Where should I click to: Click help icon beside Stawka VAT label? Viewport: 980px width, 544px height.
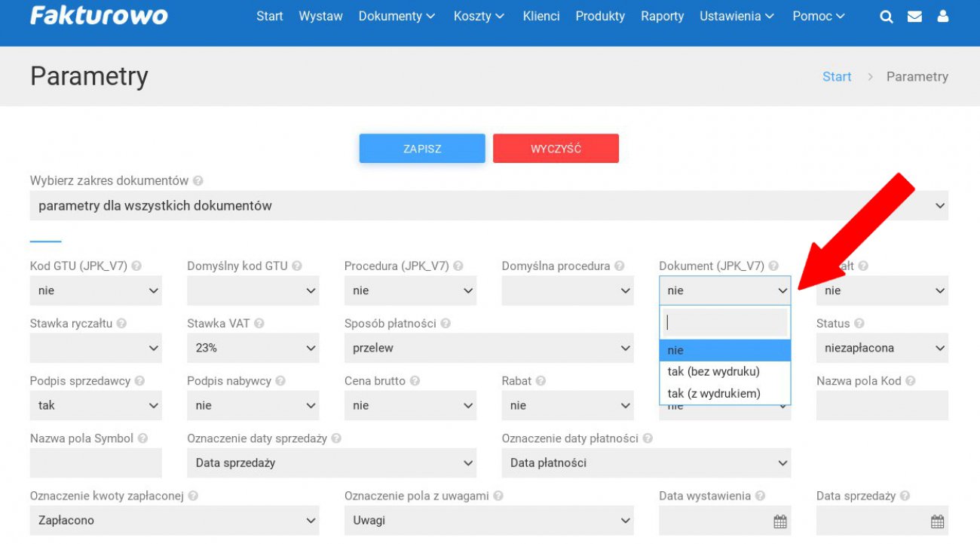click(x=259, y=324)
